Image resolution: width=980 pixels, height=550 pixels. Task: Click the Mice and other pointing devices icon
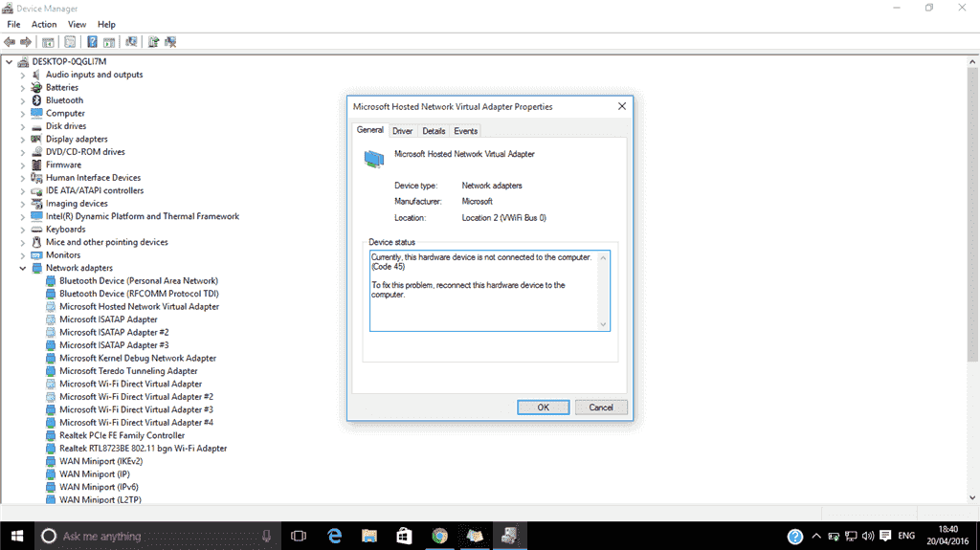37,242
